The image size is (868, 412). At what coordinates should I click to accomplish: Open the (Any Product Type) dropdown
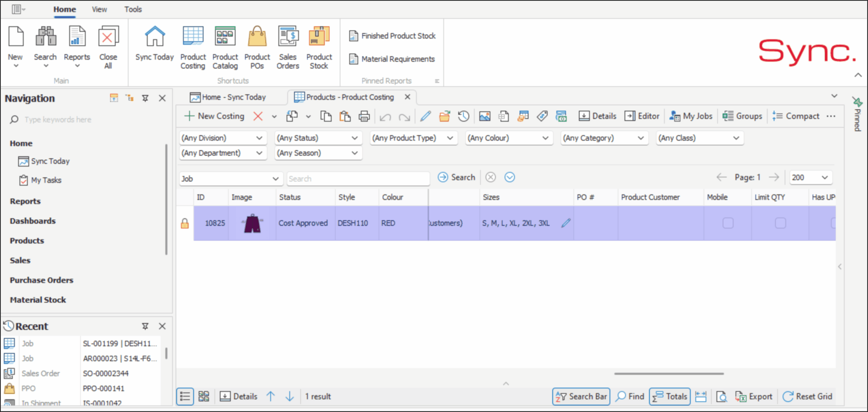click(413, 138)
